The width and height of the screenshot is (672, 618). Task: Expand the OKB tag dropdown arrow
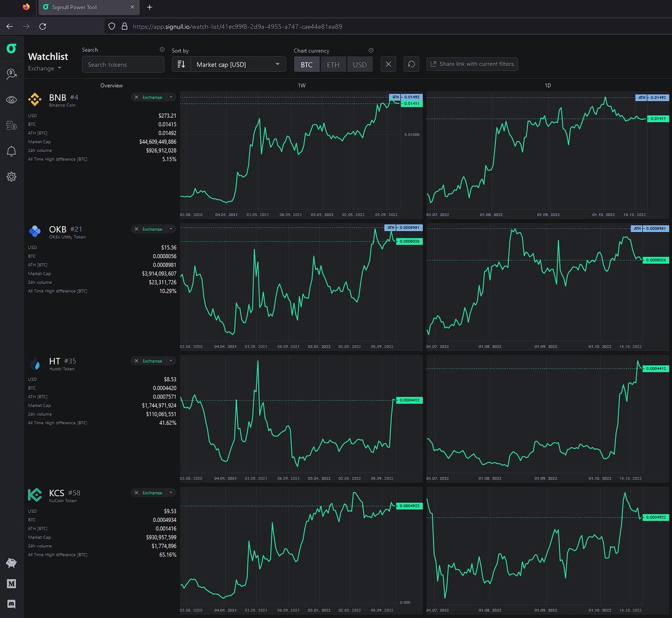(171, 229)
